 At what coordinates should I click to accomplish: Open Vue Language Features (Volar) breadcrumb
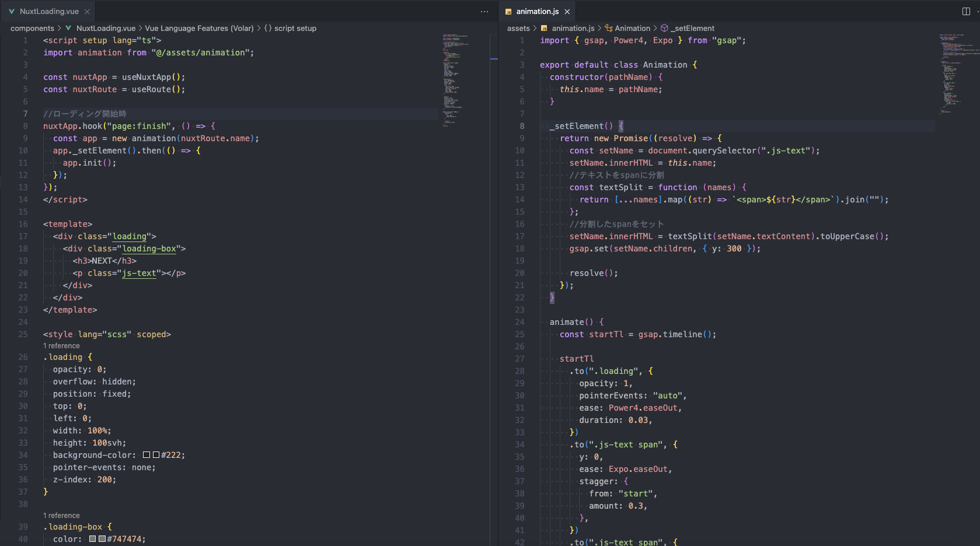click(199, 28)
